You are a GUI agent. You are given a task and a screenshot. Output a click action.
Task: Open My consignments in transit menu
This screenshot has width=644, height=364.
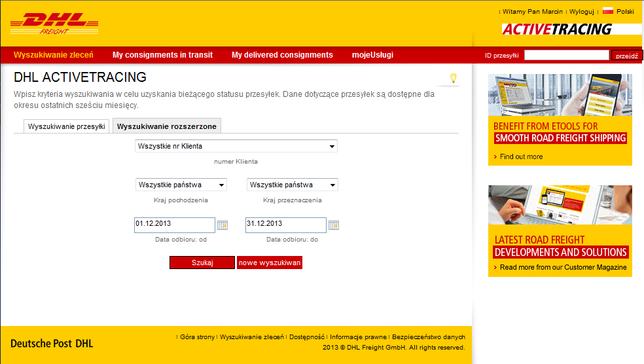click(x=163, y=55)
